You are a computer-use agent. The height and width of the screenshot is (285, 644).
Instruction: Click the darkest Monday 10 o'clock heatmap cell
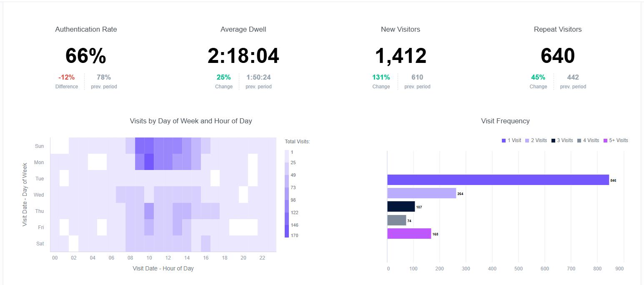click(x=149, y=162)
